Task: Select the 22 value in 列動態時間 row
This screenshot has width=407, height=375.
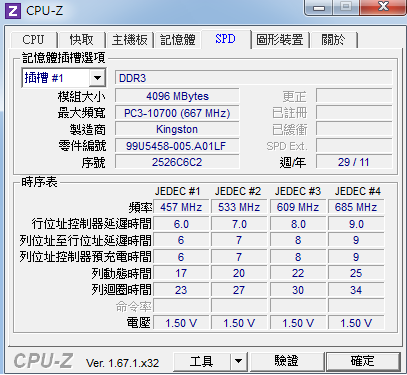Action: [298, 273]
